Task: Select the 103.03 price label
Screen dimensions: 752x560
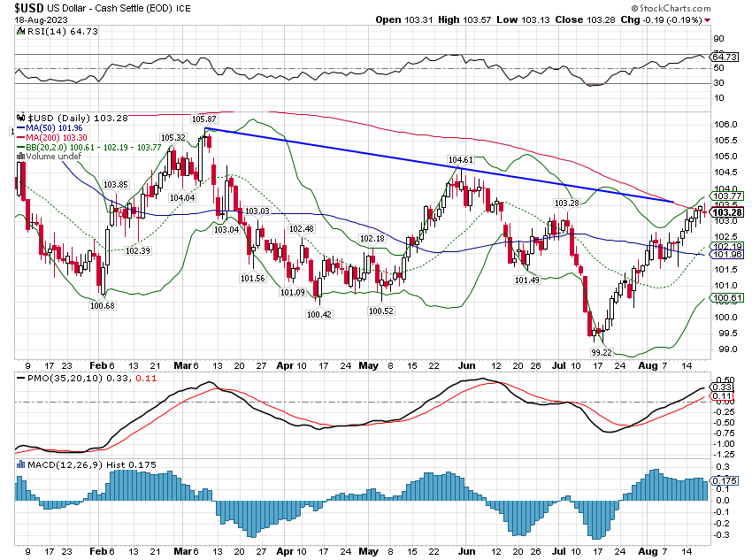Action: tap(257, 211)
